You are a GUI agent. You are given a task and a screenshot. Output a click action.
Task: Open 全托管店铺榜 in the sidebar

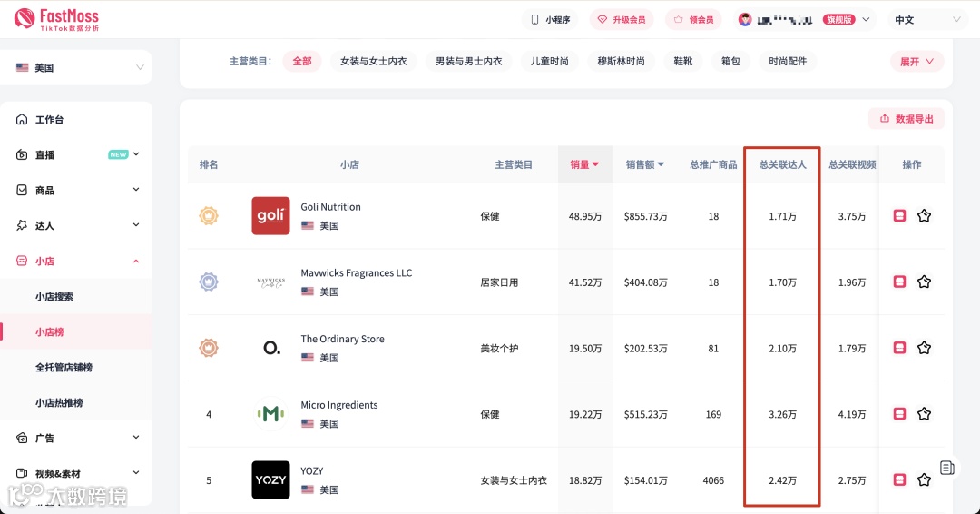(64, 367)
